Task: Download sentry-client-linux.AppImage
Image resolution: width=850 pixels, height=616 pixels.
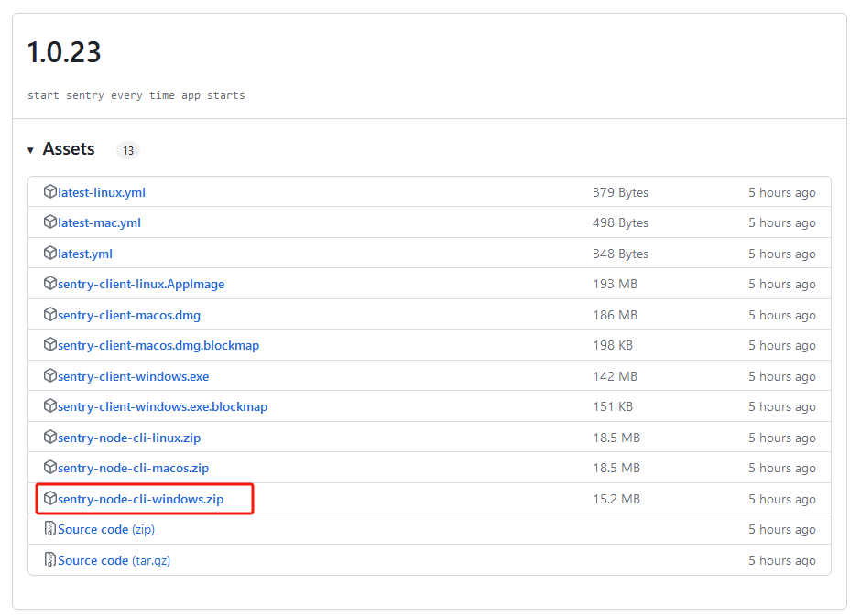Action: (141, 284)
